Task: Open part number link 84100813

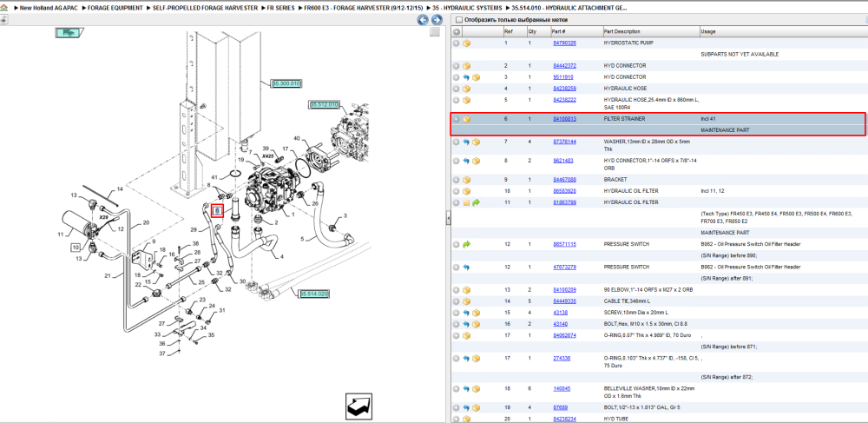Action: (x=565, y=119)
